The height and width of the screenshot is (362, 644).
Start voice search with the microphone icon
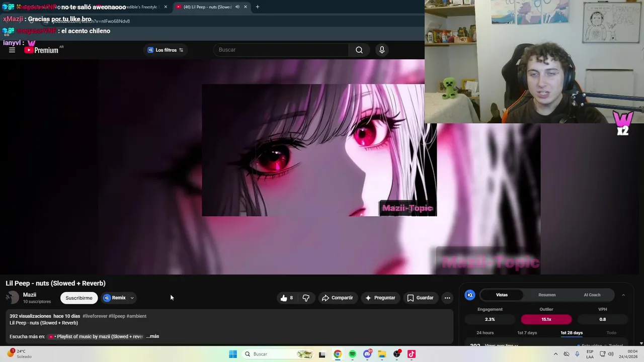tap(382, 50)
